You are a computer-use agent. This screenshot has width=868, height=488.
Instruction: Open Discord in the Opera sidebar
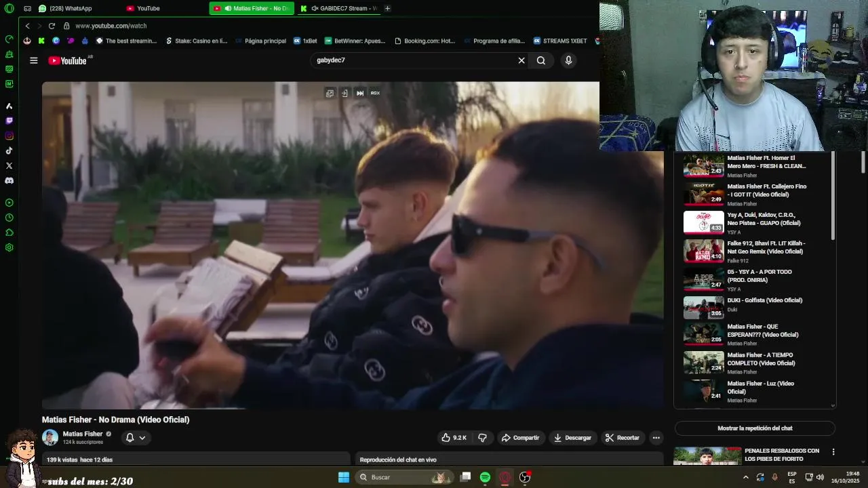[9, 180]
